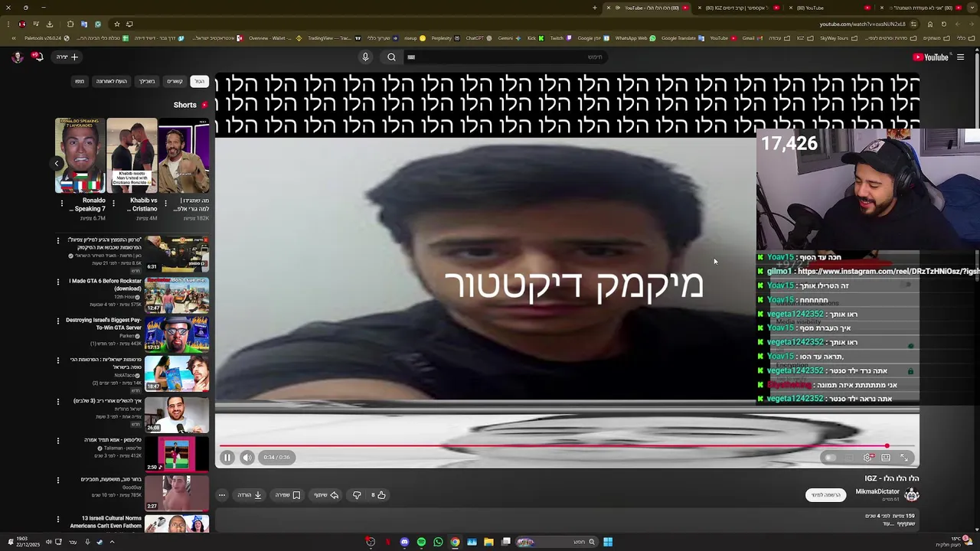The height and width of the screenshot is (551, 980).
Task: Share the video via the share button
Action: (326, 495)
